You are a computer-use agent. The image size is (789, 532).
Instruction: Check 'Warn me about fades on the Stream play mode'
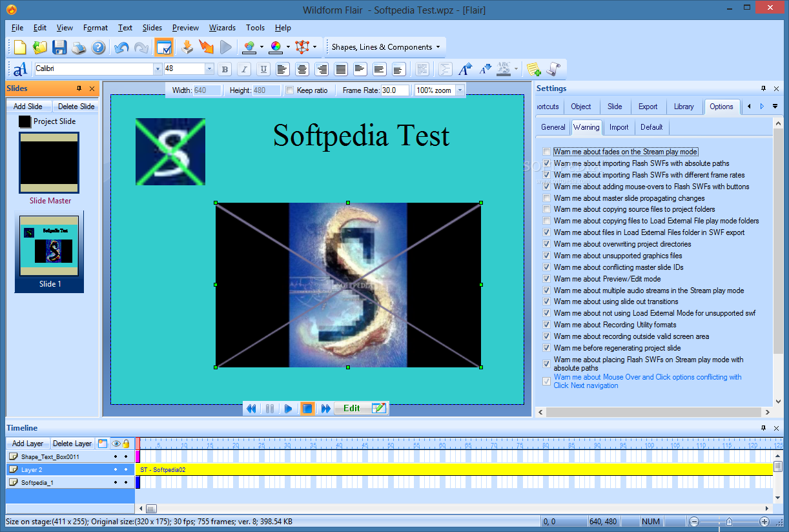coord(547,152)
